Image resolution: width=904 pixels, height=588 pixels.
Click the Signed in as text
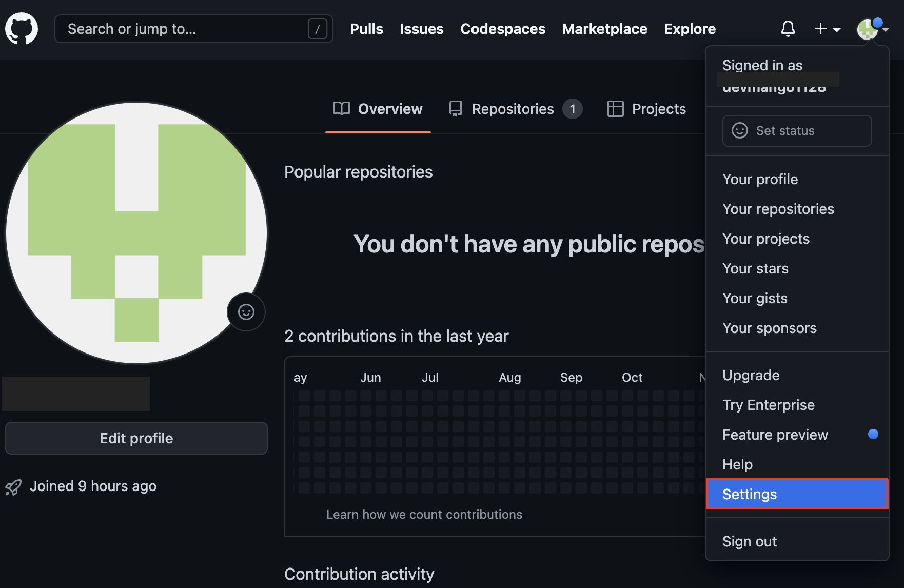(762, 65)
